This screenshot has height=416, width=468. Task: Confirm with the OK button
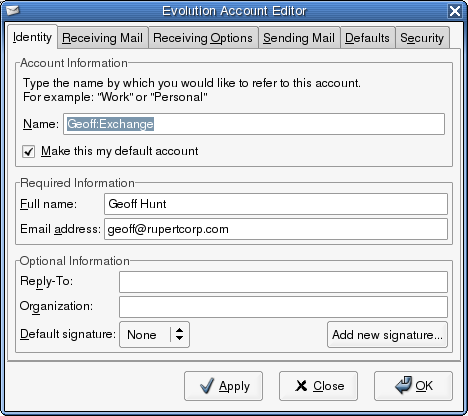click(413, 386)
